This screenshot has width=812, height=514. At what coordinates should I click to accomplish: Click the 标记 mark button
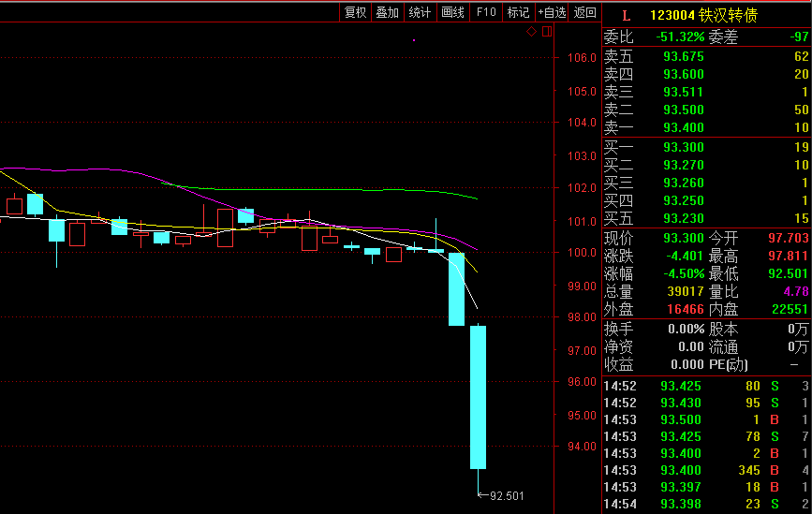coord(517,12)
